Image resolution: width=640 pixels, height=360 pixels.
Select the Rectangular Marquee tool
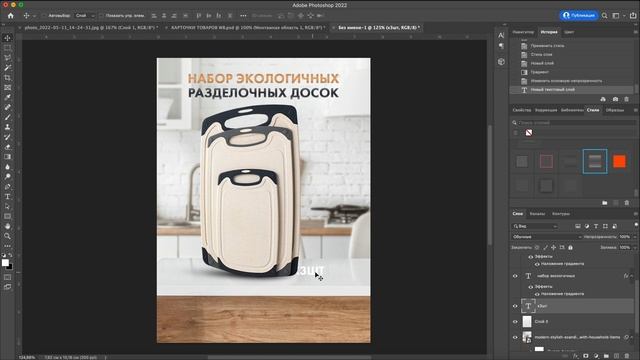pyautogui.click(x=7, y=48)
